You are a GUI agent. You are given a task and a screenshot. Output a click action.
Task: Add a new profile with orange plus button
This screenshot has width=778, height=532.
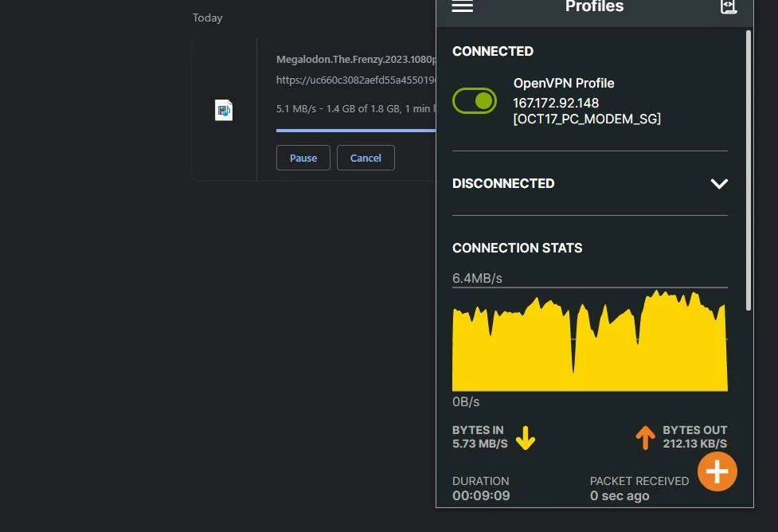pos(717,471)
